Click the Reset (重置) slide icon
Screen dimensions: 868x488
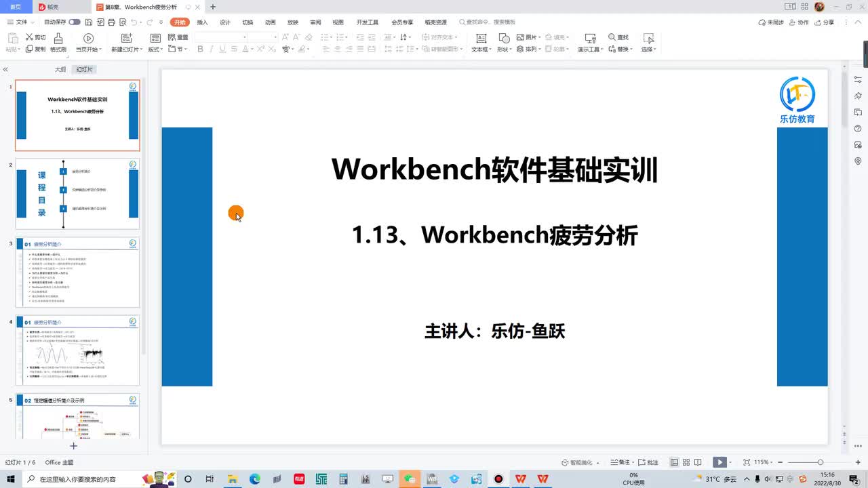[172, 37]
